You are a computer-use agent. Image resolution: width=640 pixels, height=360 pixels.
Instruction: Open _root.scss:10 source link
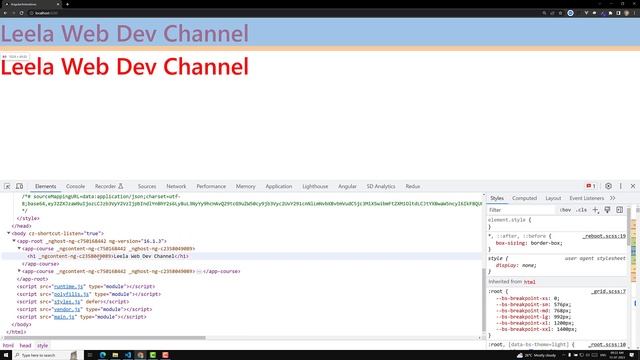607,344
